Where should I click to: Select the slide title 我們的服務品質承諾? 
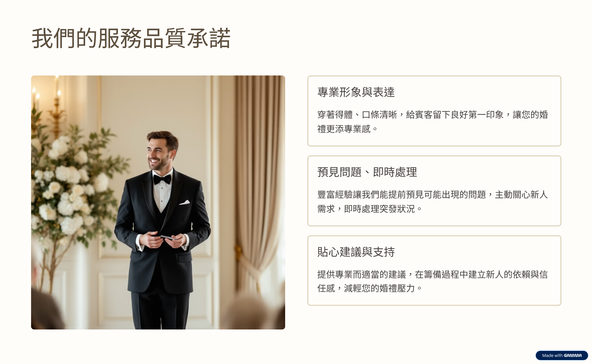pyautogui.click(x=131, y=38)
